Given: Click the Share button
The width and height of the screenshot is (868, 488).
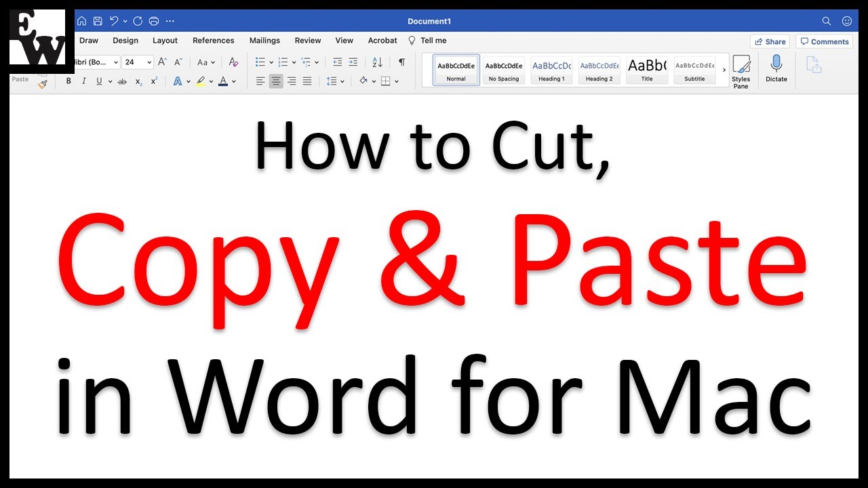Looking at the screenshot, I should 770,41.
